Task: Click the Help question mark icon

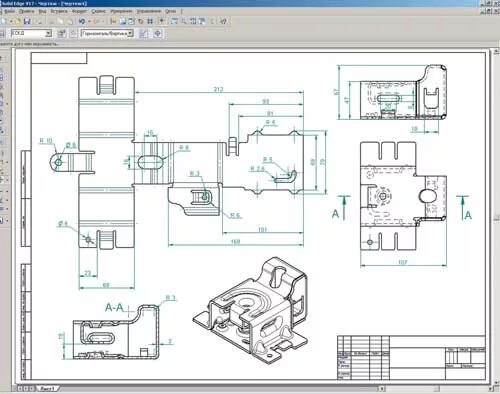Action: (x=223, y=21)
